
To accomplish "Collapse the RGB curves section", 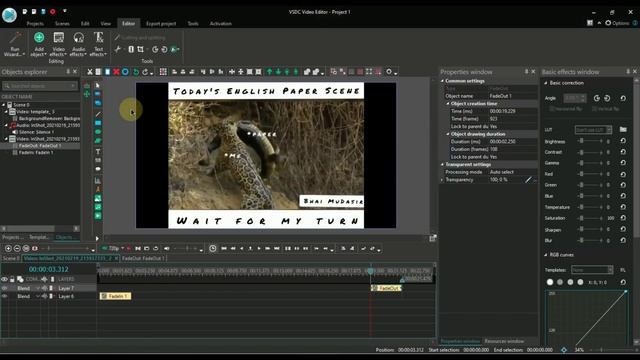I will coord(546,255).
